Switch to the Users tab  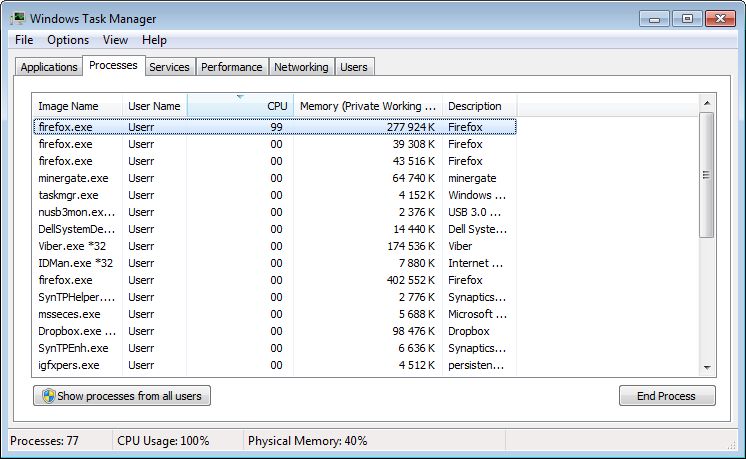click(x=353, y=67)
